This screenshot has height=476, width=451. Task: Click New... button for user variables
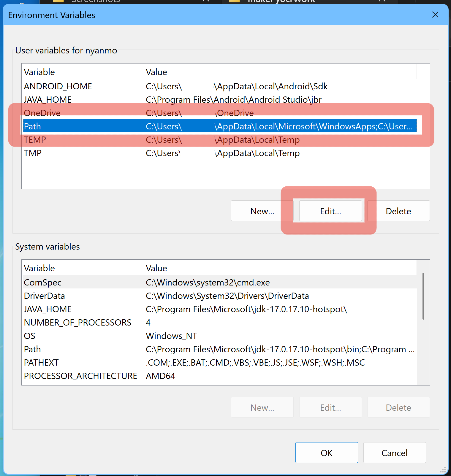(262, 211)
